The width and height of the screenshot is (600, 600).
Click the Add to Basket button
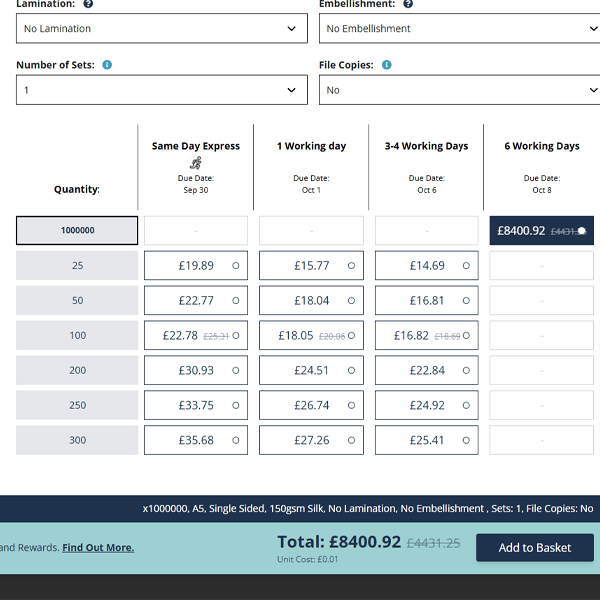pos(535,548)
